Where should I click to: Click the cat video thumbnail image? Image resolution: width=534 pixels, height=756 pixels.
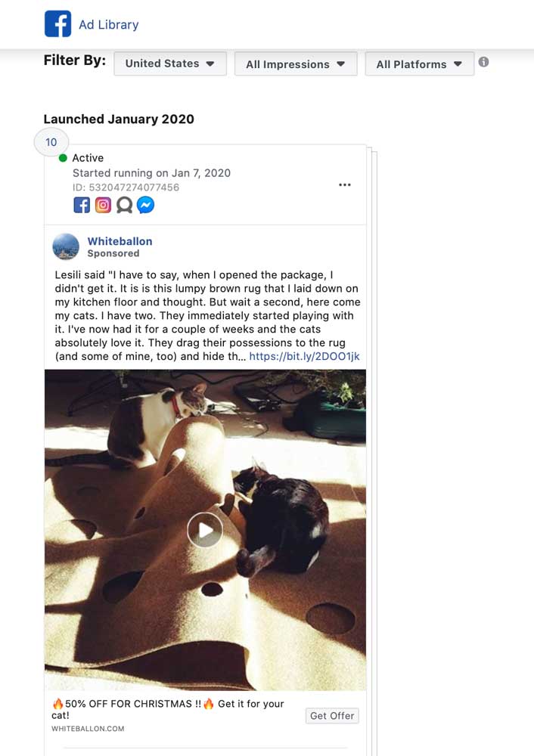(205, 530)
